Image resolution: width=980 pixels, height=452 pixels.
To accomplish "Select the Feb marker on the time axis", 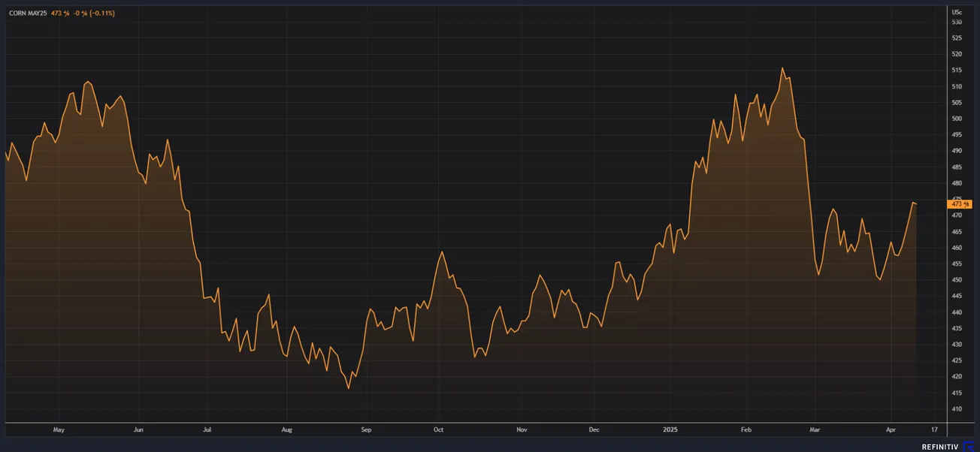I will pos(746,430).
